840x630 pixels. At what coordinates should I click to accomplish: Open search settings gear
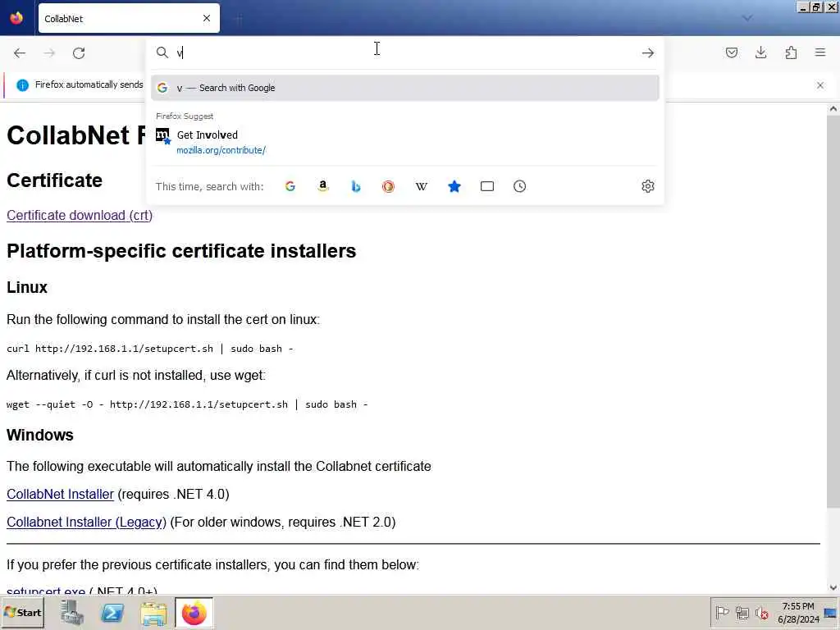pos(648,186)
